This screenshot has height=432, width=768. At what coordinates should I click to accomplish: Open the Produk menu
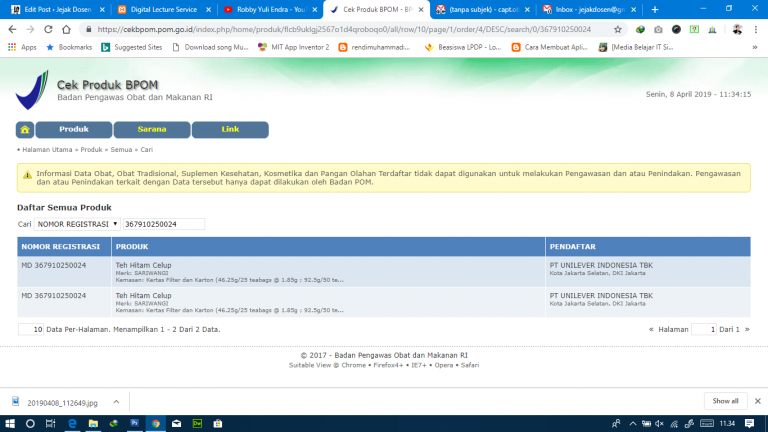tap(74, 129)
